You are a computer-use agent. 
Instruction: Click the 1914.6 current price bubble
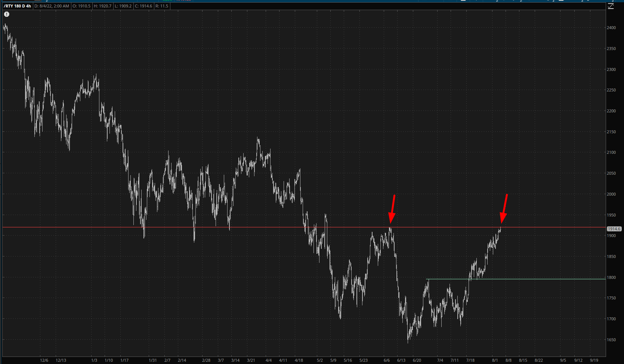[x=614, y=229]
